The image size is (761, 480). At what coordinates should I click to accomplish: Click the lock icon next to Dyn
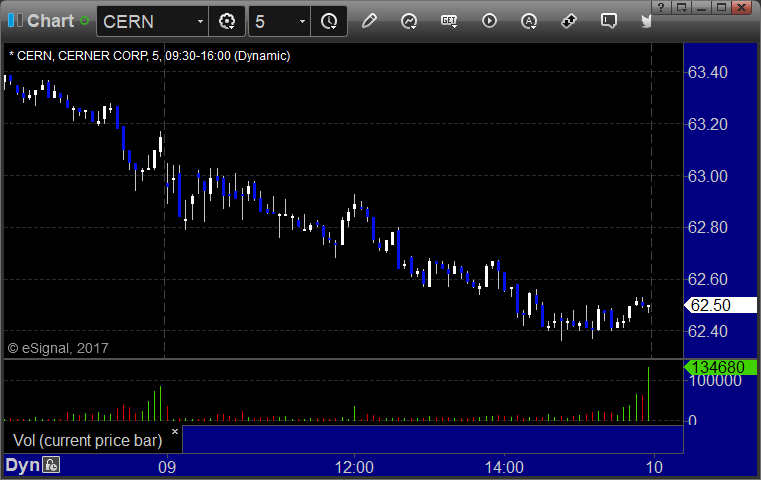click(x=51, y=465)
